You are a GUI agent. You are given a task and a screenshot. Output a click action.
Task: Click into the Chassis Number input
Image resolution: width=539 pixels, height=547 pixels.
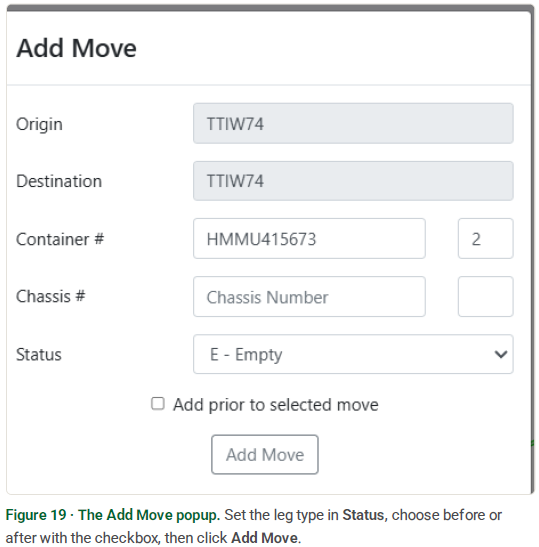click(x=309, y=297)
